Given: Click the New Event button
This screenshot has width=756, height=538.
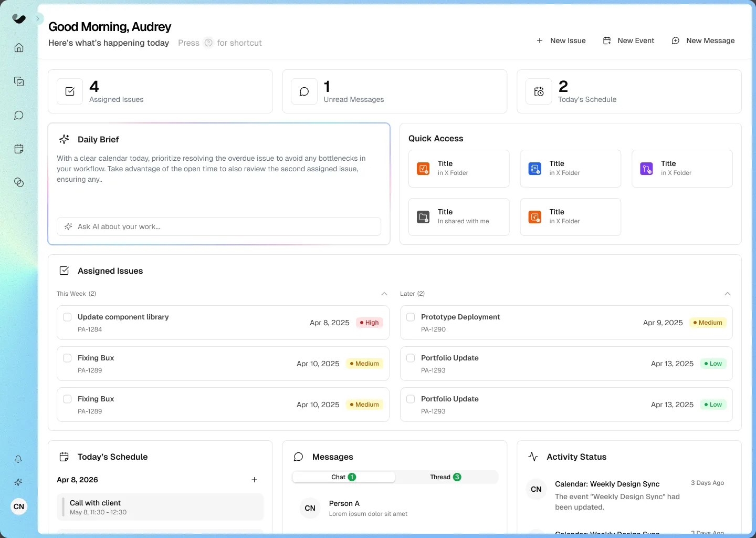Looking at the screenshot, I should [628, 40].
